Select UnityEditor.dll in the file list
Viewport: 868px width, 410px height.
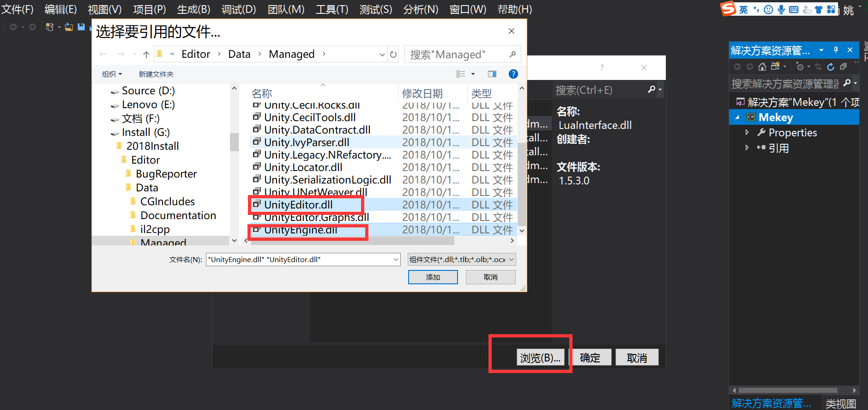click(x=298, y=205)
